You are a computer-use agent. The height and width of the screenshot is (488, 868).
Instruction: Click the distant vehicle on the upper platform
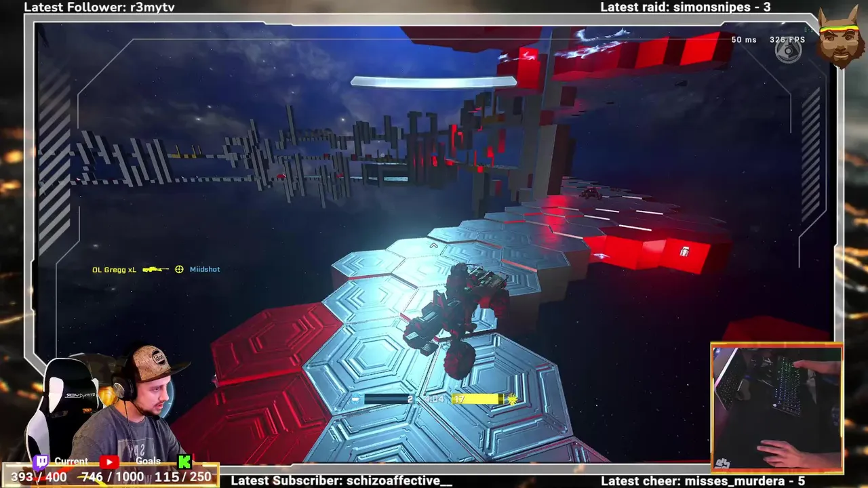[591, 193]
